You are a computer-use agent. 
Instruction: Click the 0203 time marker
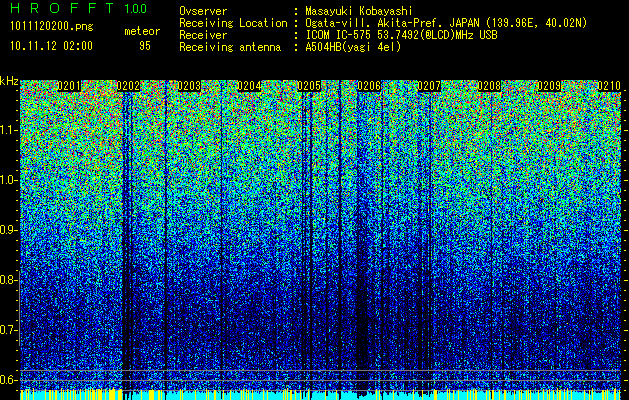(189, 86)
